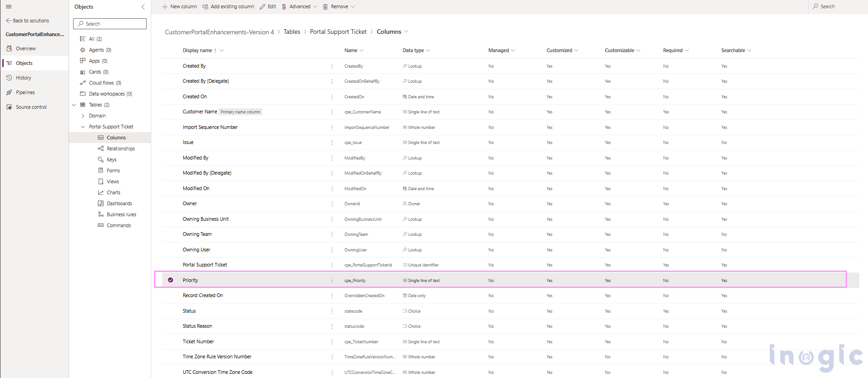Open the Name column header menu
The height and width of the screenshot is (378, 868).
click(354, 50)
